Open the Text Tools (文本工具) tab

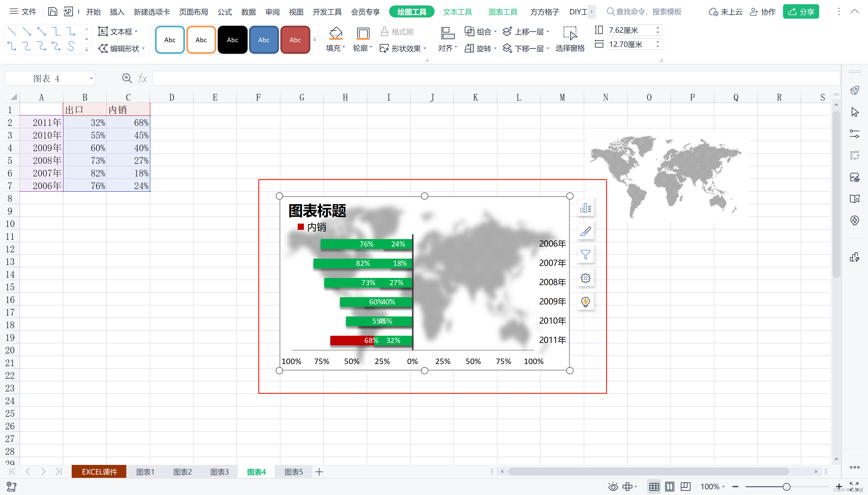tap(457, 12)
